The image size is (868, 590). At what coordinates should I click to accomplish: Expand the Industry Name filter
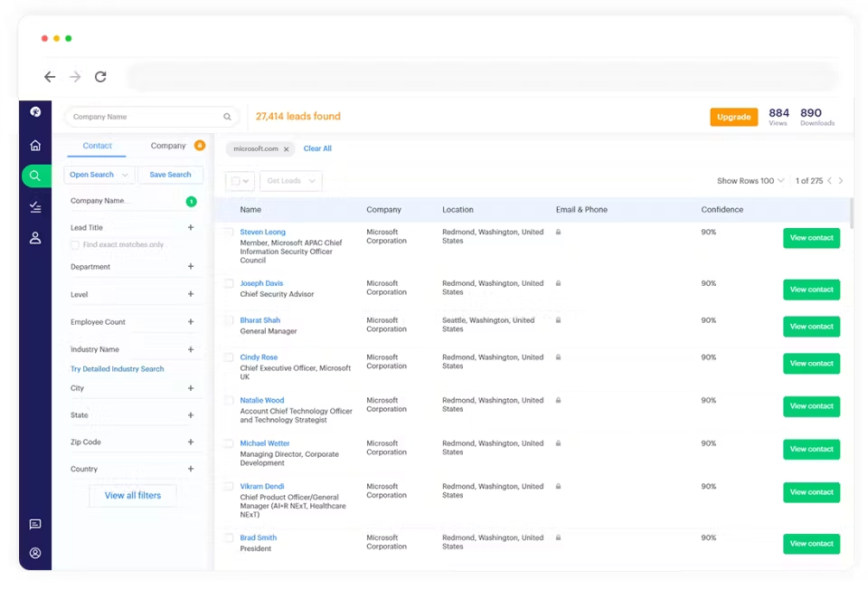point(191,349)
